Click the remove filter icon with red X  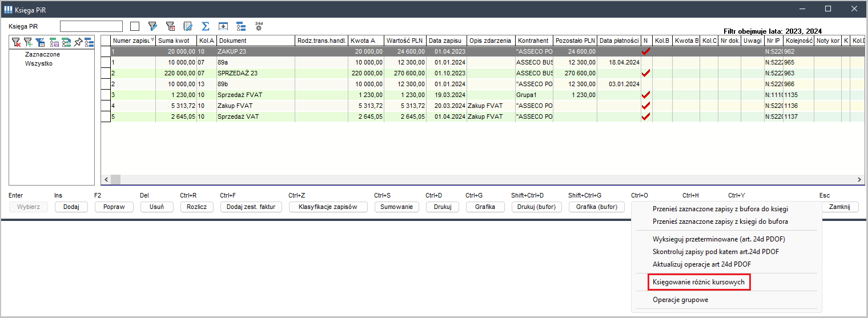(x=16, y=42)
